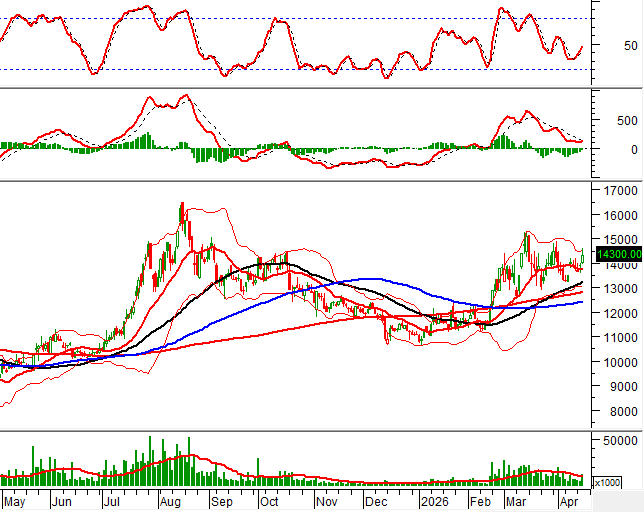Click the May label on time axis

pyautogui.click(x=15, y=501)
